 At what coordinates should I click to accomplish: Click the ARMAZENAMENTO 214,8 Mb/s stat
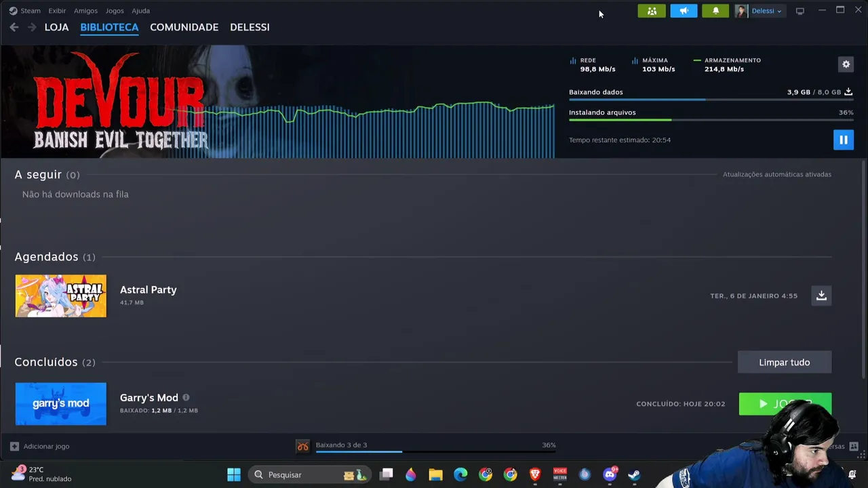click(x=727, y=64)
